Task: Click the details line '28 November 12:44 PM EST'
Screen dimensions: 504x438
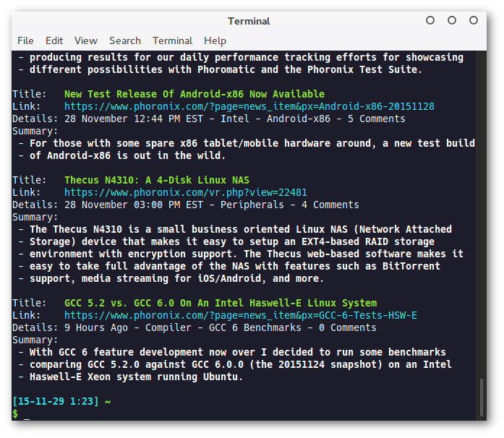Action: (133, 119)
